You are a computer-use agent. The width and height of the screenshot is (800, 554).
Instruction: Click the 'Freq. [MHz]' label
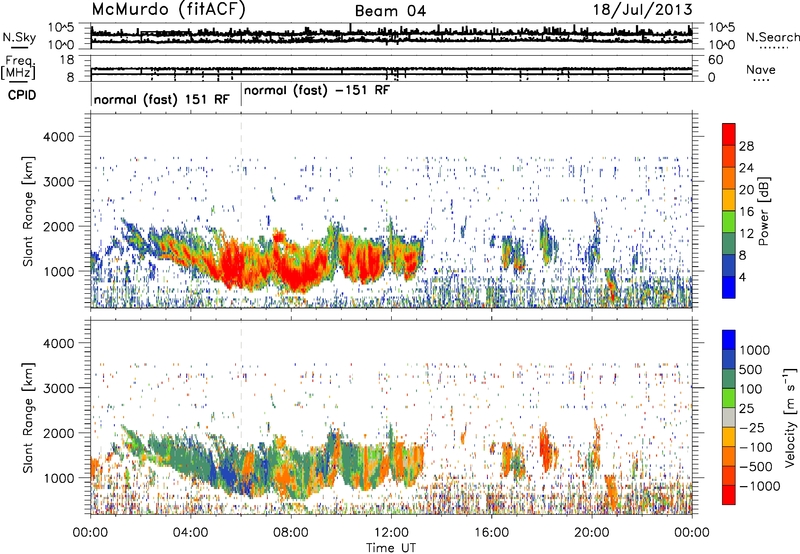(18, 68)
